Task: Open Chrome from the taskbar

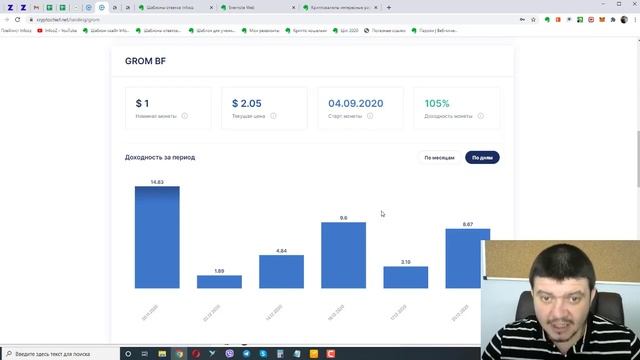Action: (x=179, y=354)
